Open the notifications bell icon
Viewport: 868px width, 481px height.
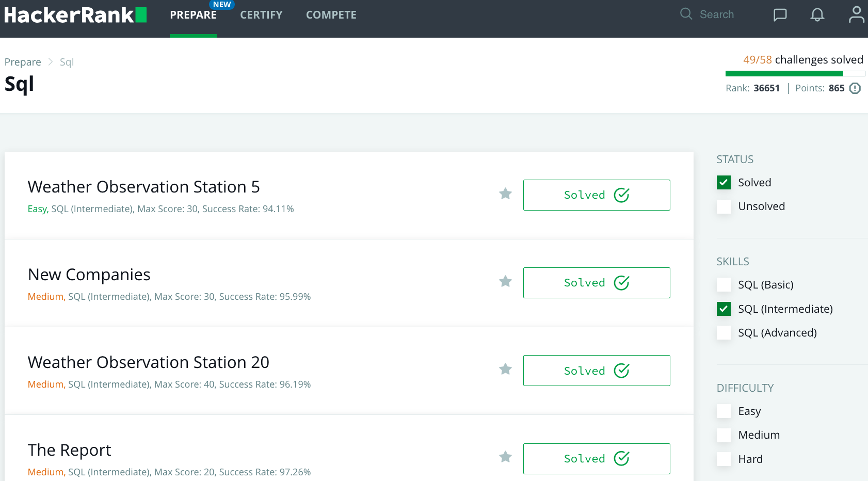[x=817, y=14]
